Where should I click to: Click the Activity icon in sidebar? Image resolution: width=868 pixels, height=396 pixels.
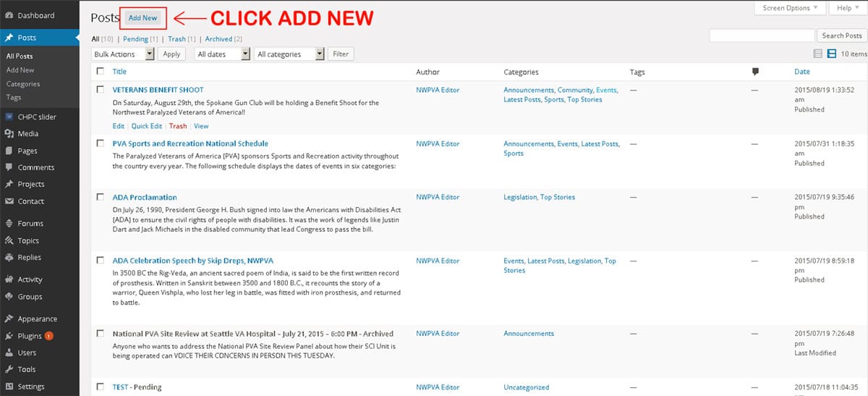(9, 279)
